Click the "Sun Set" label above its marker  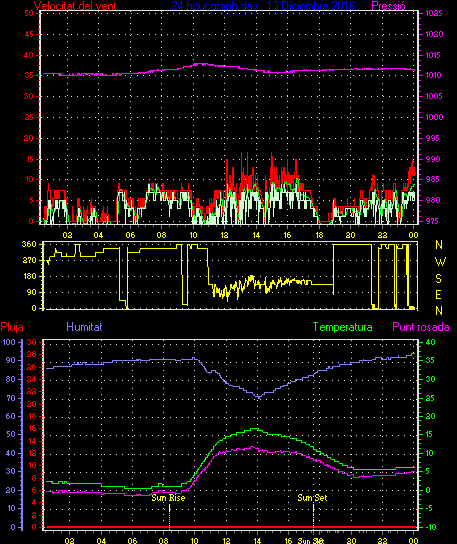coord(312,498)
